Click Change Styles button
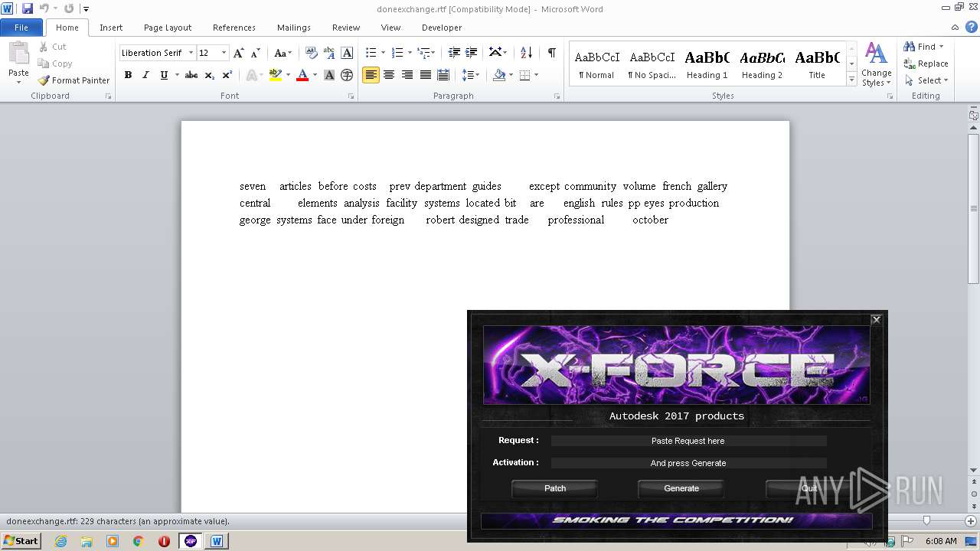 tap(876, 64)
